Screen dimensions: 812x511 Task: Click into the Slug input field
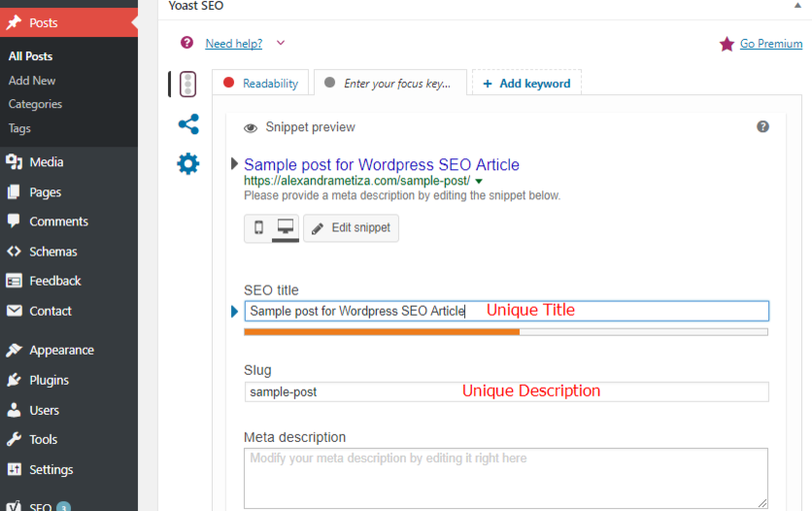click(506, 392)
